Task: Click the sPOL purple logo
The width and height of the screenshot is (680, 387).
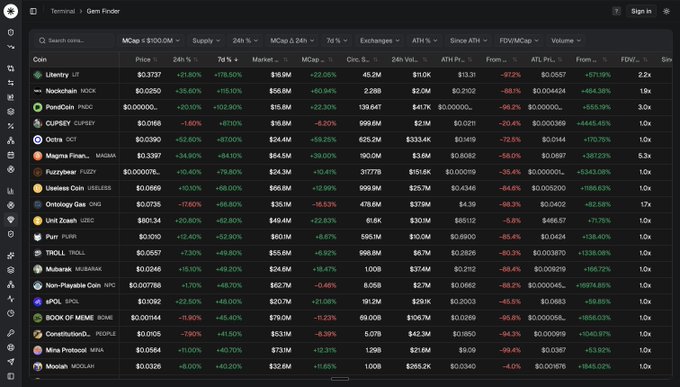Action: [38, 302]
